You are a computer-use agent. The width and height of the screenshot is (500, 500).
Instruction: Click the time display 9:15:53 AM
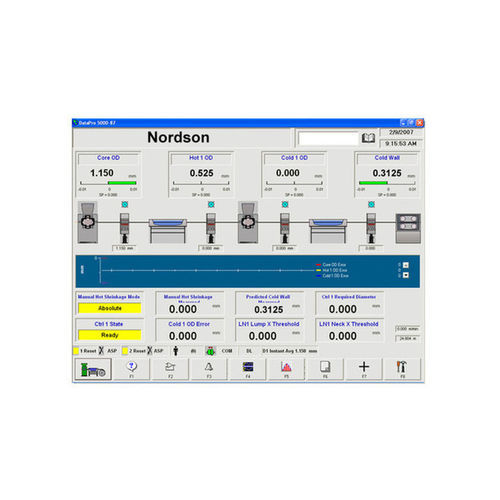coord(401,143)
